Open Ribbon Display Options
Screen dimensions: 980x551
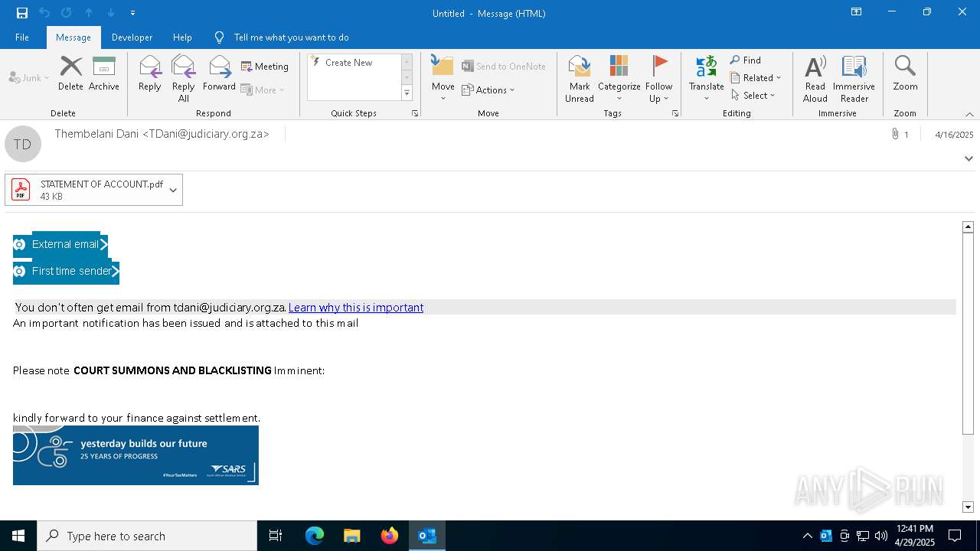tap(856, 12)
